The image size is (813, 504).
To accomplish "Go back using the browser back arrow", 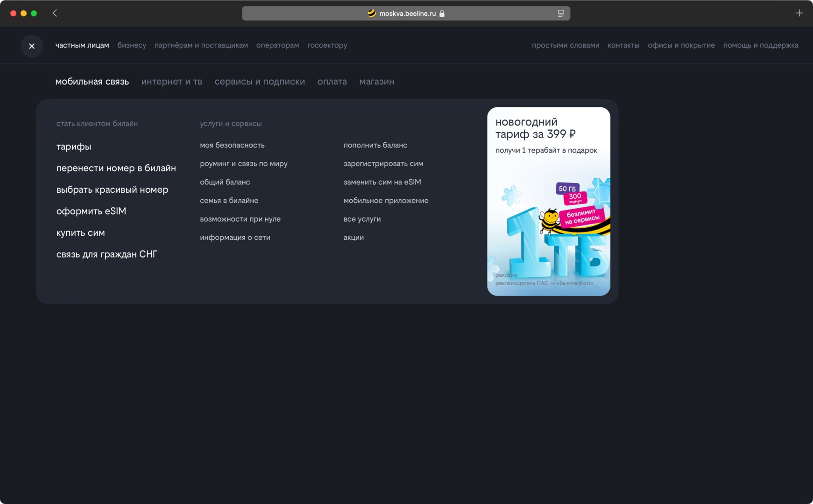I will [x=55, y=13].
